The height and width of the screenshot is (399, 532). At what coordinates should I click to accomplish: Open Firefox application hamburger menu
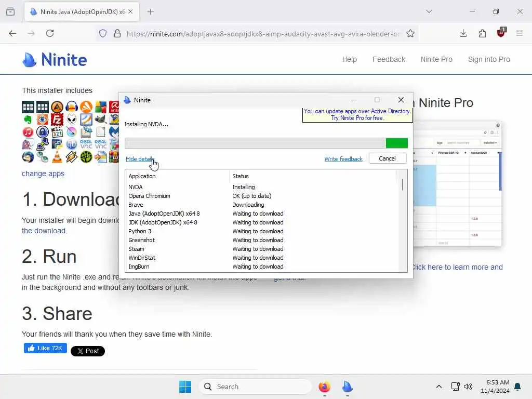[x=520, y=33]
